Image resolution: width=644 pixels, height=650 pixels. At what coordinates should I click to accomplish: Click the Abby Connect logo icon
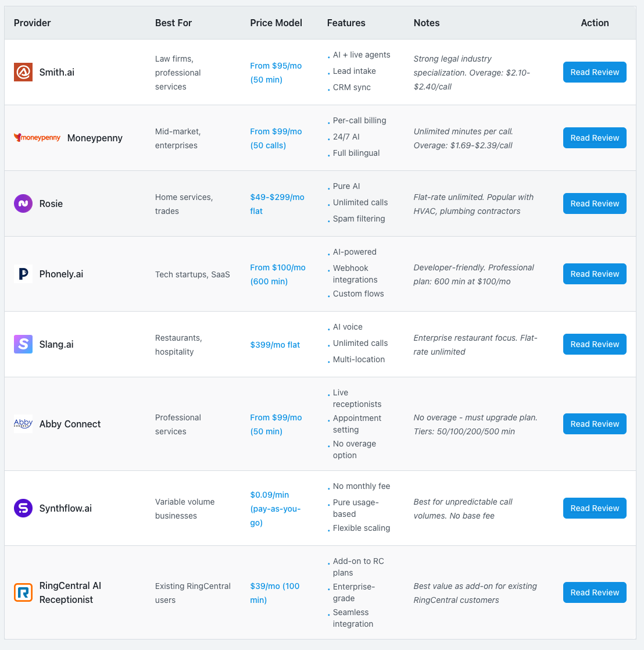point(23,424)
